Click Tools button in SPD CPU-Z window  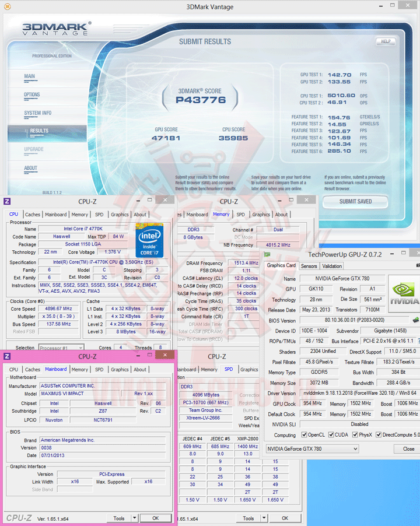pyautogui.click(x=249, y=518)
